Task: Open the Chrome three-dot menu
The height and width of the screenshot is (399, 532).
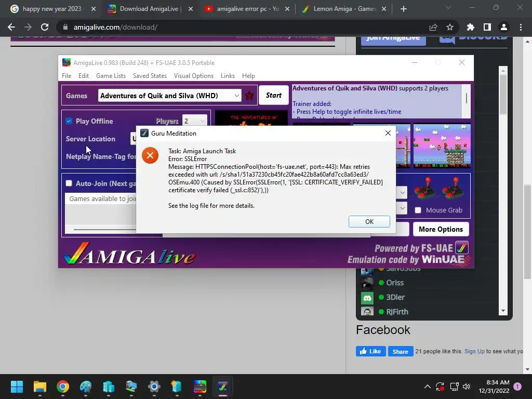Action: click(x=521, y=27)
